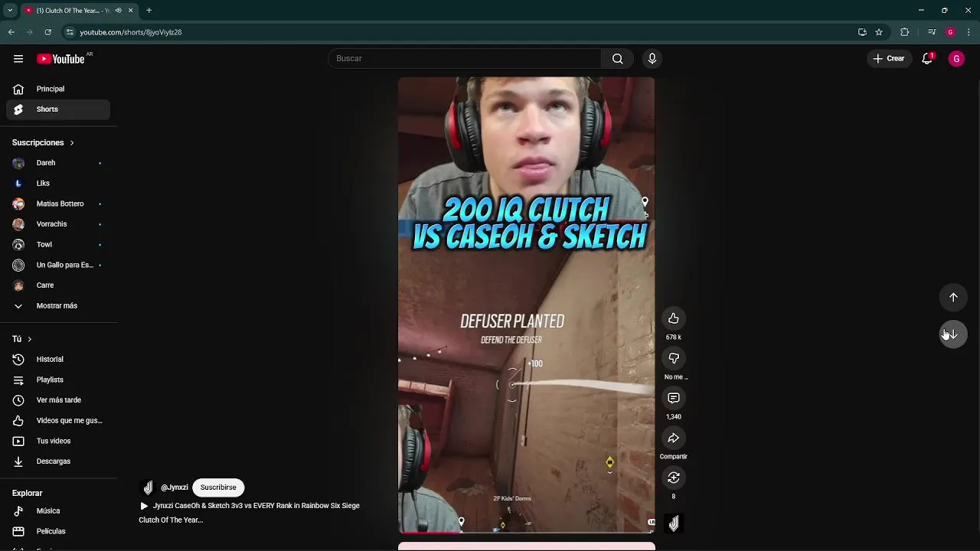The width and height of the screenshot is (980, 551).
Task: Open the account avatar menu
Action: click(x=956, y=59)
